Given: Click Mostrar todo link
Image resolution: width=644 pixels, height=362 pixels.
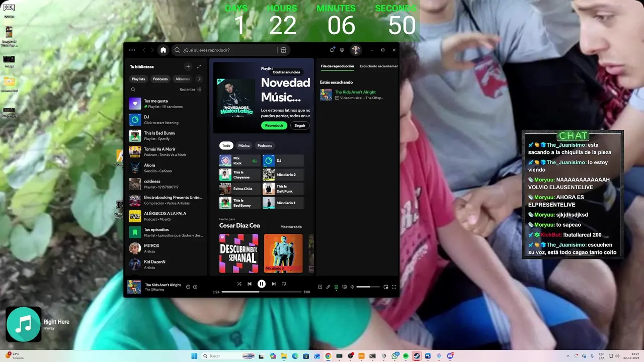Looking at the screenshot, I should point(291,227).
